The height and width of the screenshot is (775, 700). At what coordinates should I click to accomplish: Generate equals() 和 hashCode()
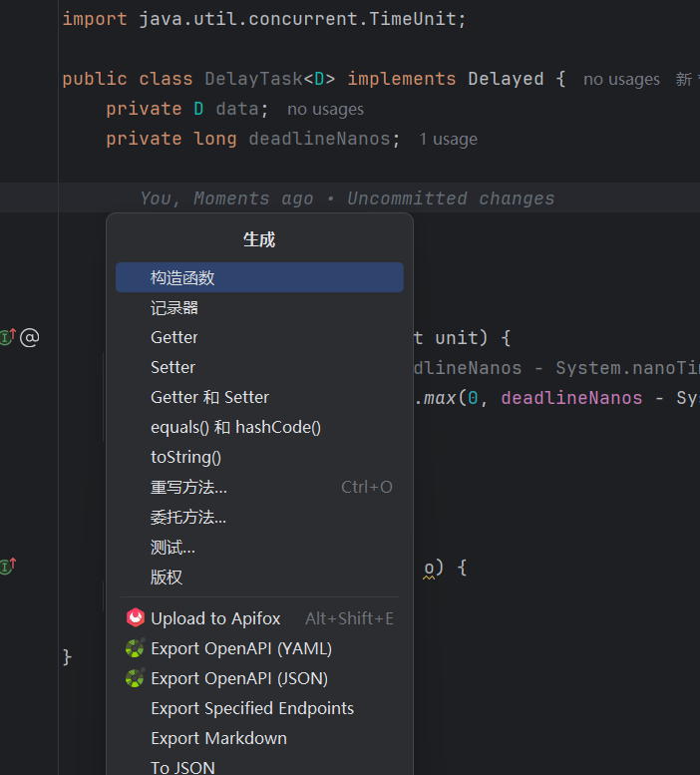pos(259,427)
